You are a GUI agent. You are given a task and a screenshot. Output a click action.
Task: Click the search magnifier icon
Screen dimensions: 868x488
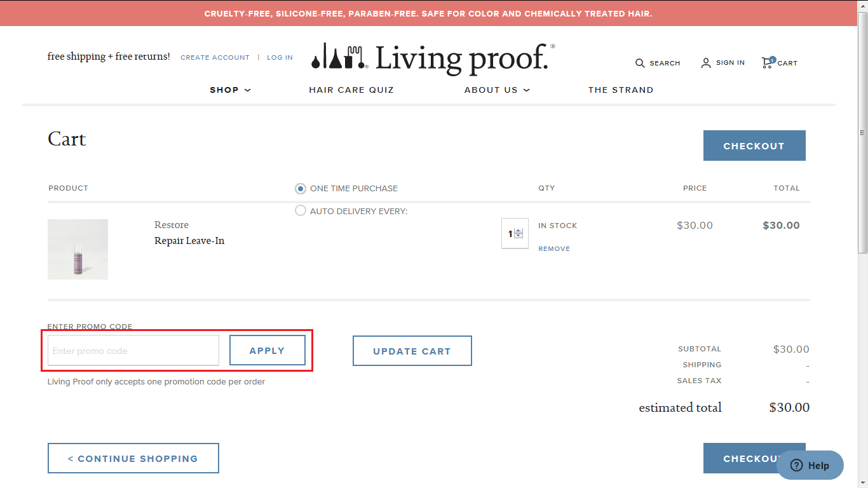(640, 63)
